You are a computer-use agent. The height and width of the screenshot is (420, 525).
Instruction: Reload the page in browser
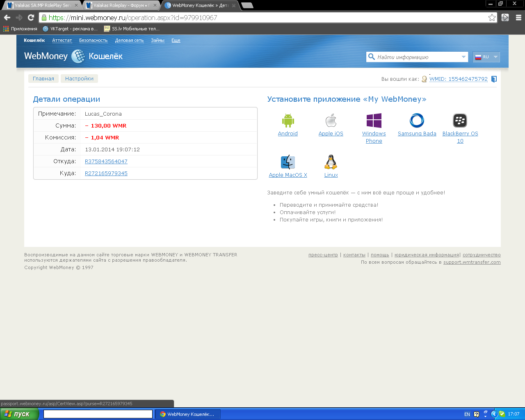[31, 18]
